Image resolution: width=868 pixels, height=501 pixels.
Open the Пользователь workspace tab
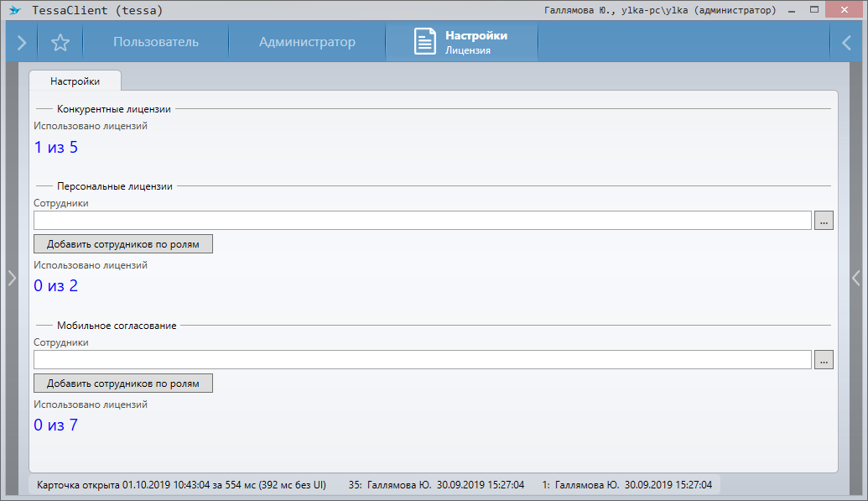point(156,42)
